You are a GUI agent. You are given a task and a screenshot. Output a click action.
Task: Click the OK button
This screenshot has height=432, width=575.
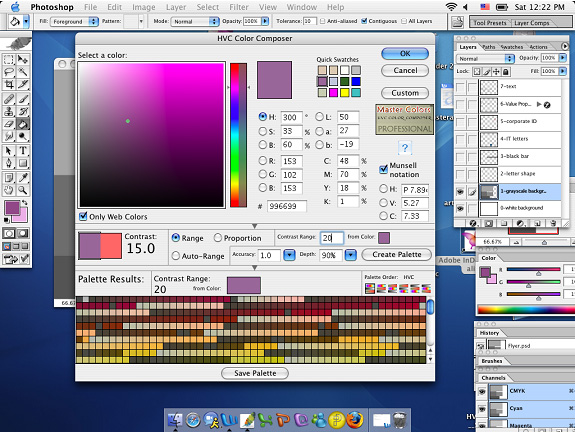click(x=405, y=54)
